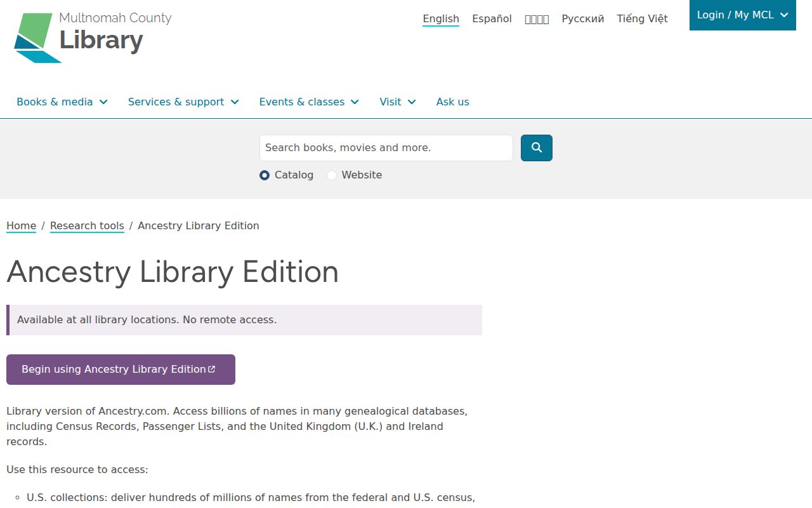Click the search books input field
Viewport: 812px width, 508px height.
pos(386,148)
